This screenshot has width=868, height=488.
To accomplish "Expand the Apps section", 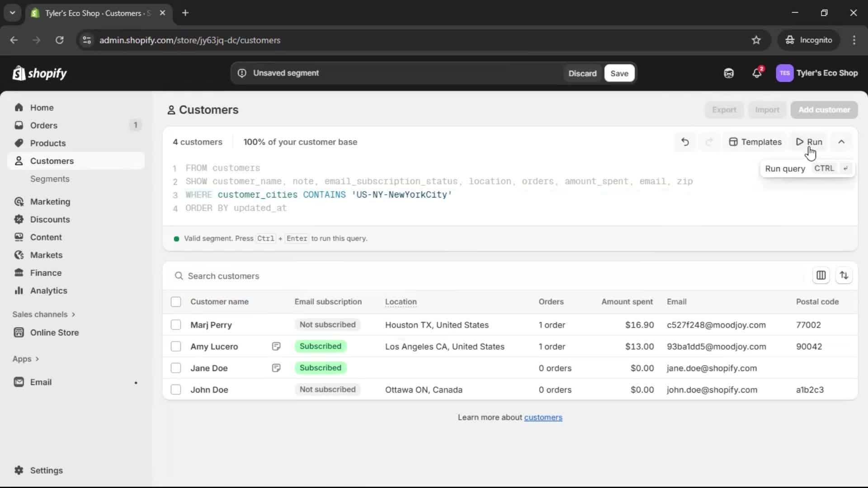I will click(x=26, y=359).
